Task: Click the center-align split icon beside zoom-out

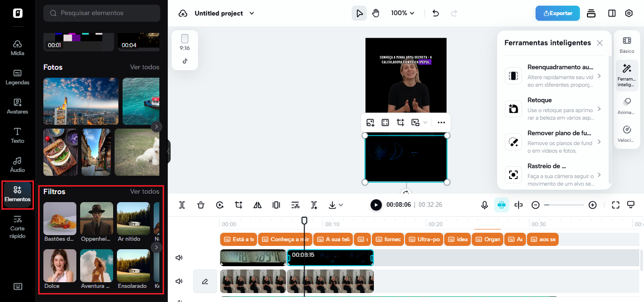Action: click(x=519, y=205)
